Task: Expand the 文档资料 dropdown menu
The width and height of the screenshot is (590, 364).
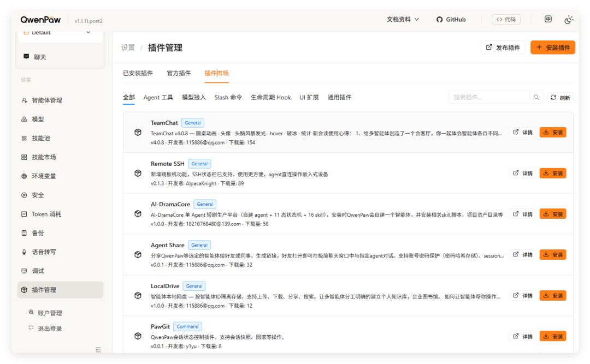Action: pos(403,20)
